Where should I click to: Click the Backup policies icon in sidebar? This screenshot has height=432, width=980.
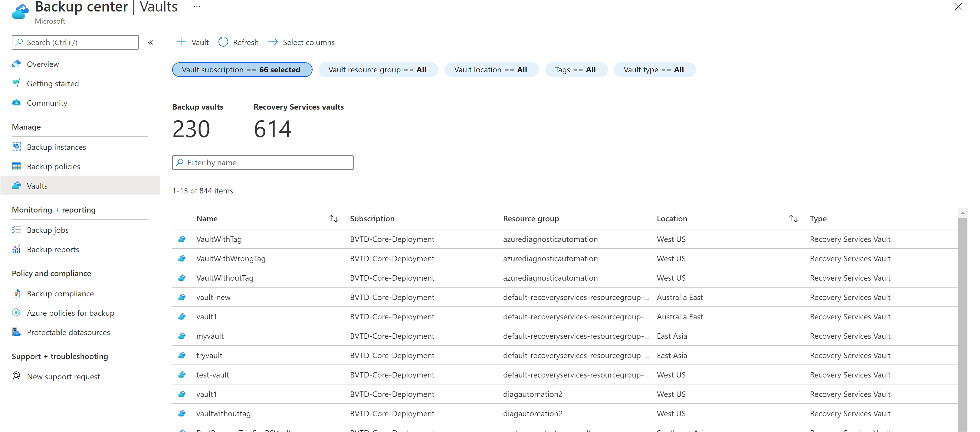point(17,166)
